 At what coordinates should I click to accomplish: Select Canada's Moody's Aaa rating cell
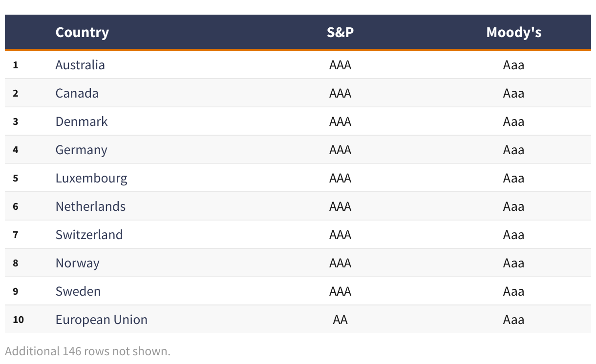pyautogui.click(x=513, y=93)
